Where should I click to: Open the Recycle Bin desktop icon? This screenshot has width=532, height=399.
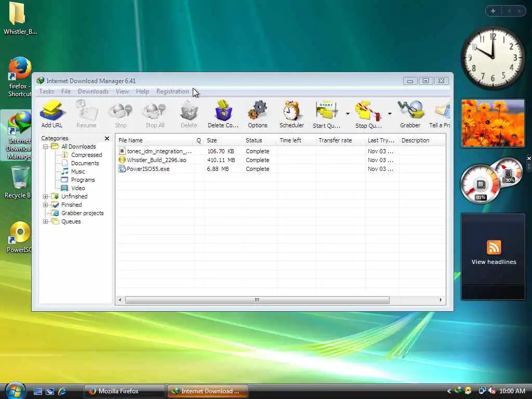pos(18,182)
